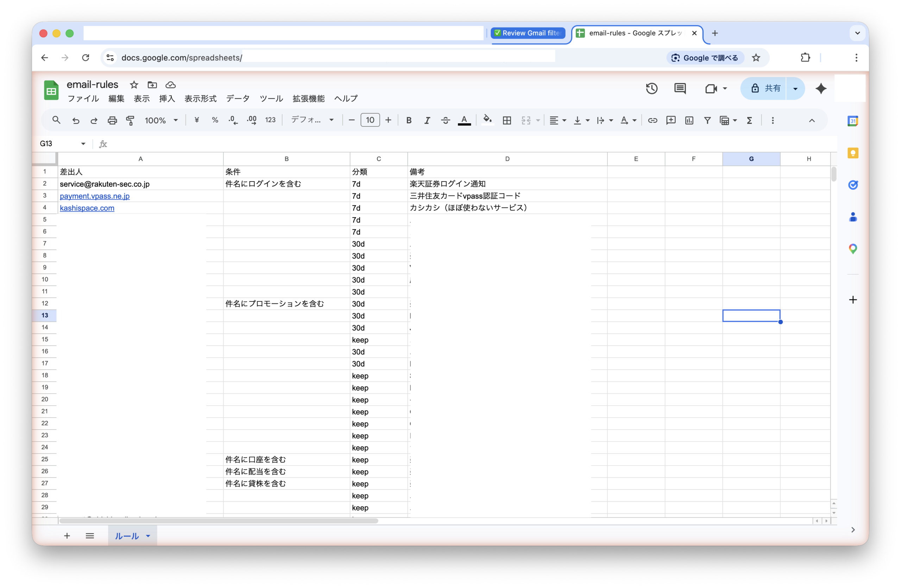The image size is (901, 588).
Task: Click the create filter funnel icon
Action: pos(707,120)
